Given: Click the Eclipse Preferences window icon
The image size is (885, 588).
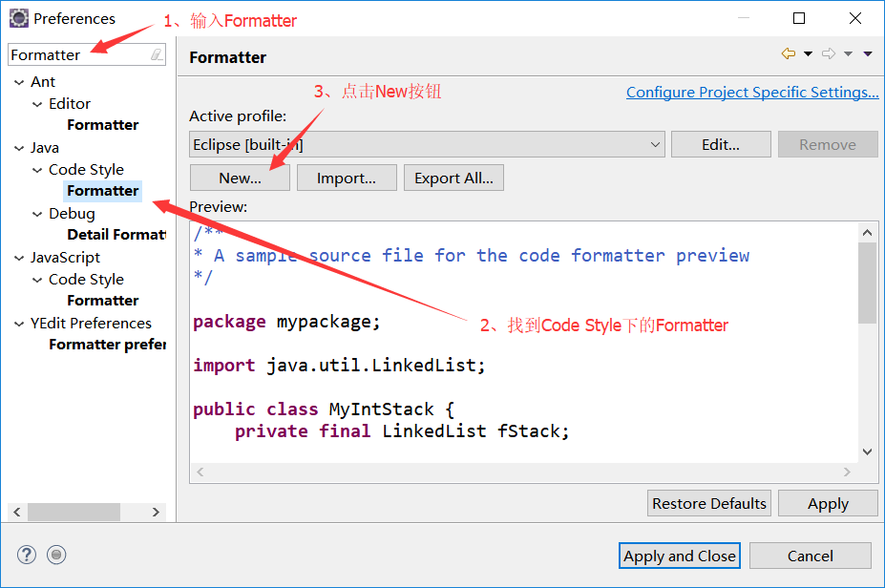Looking at the screenshot, I should 19,18.
